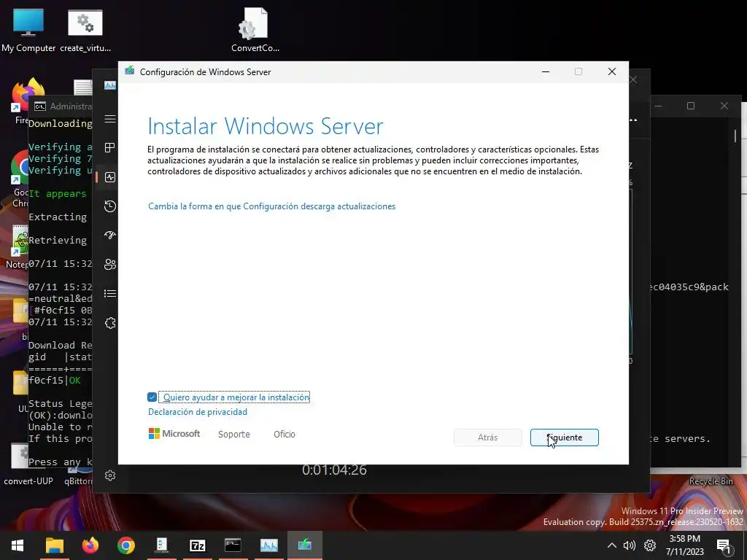Maximize the background Command Prompt window on right
This screenshot has width=747, height=560.
pos(691,106)
